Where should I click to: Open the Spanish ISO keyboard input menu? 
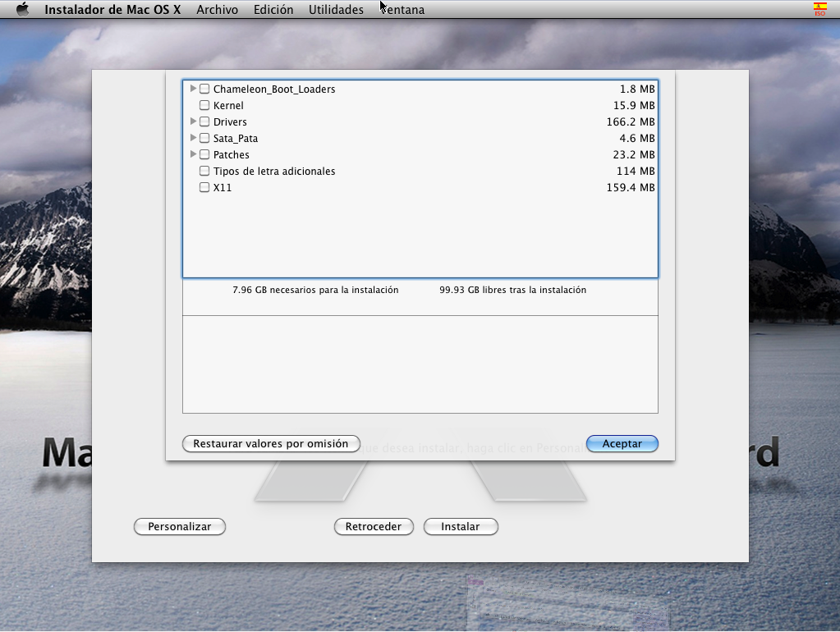click(x=819, y=10)
